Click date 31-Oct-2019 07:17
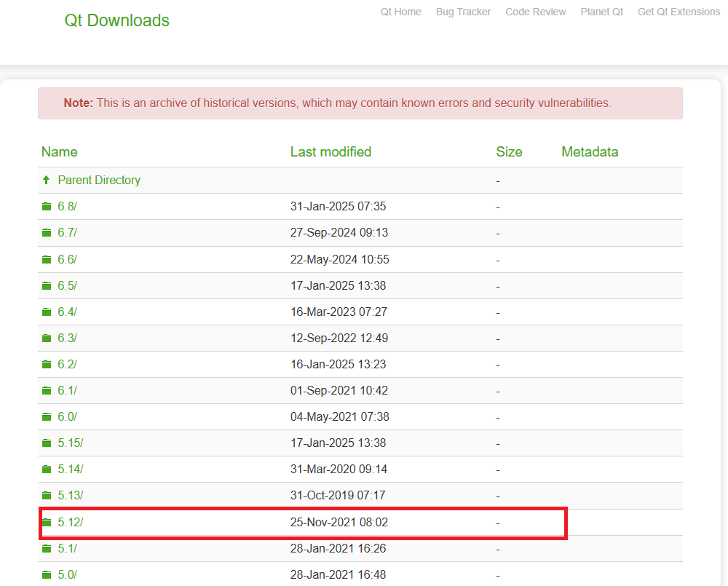 338,496
